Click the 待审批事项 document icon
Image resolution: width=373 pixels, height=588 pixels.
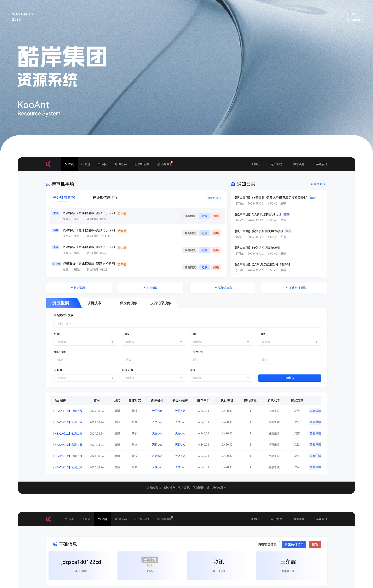point(48,184)
